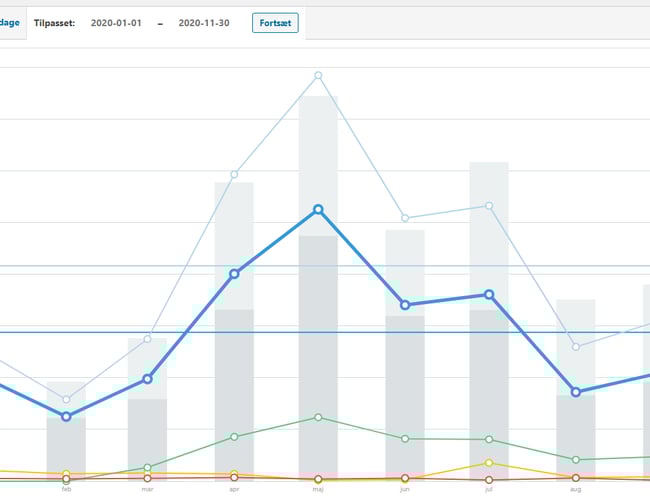
Task: Select light blue line point for jul
Action: click(x=489, y=206)
